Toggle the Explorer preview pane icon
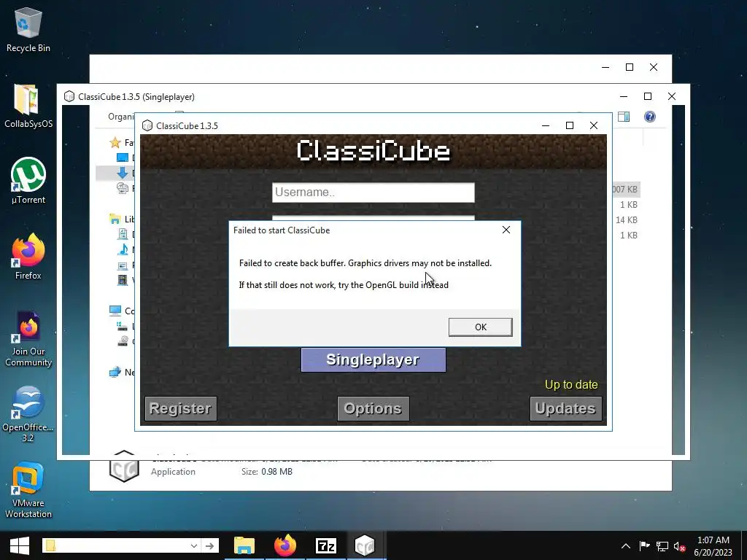Image resolution: width=747 pixels, height=560 pixels. (624, 117)
